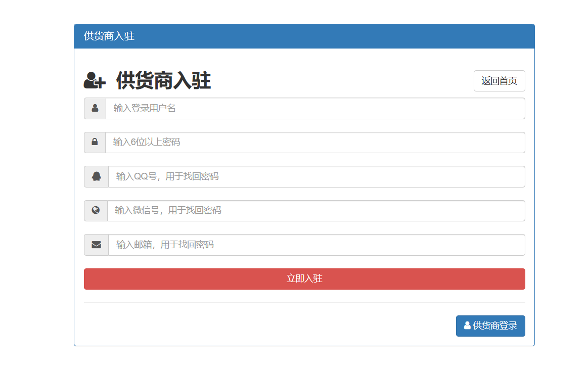
Task: Click the user icon beside username field
Action: pos(95,108)
